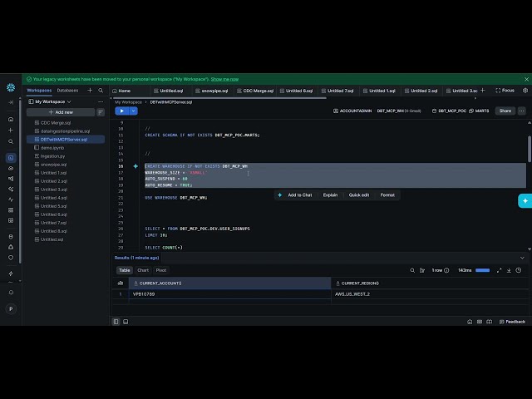
Task: Click the Share button
Action: tap(505, 111)
